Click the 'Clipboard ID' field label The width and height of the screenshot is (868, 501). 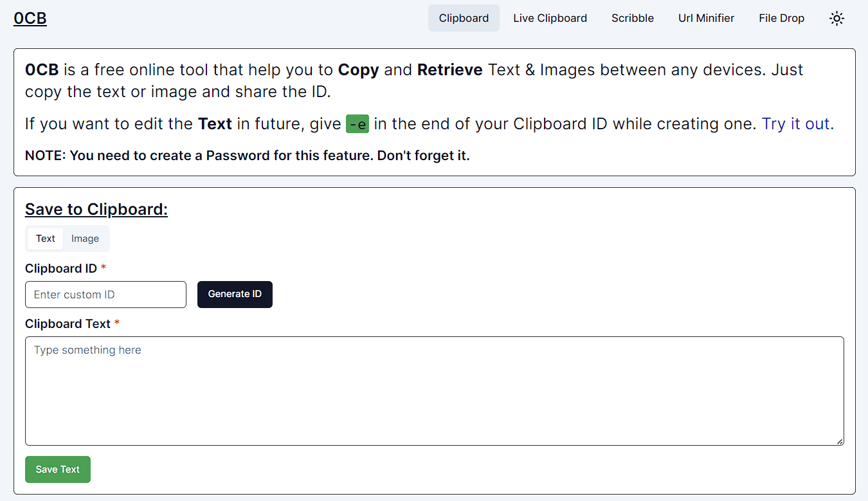[61, 268]
